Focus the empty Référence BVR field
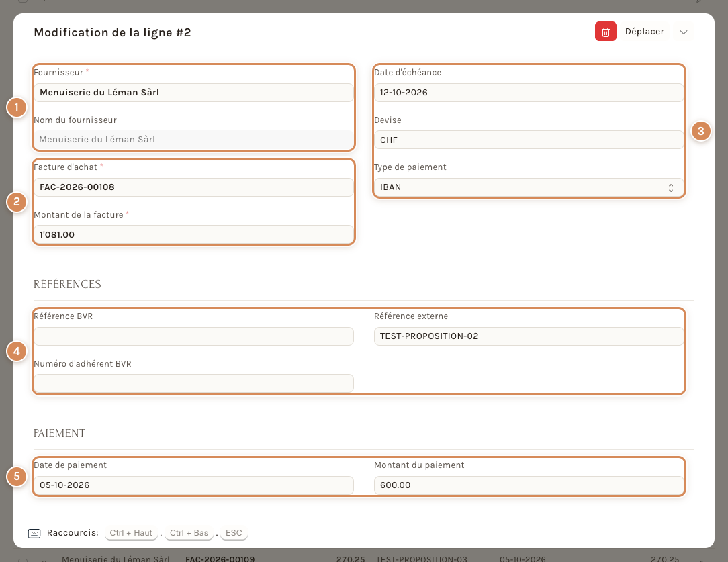The image size is (728, 562). coord(193,336)
